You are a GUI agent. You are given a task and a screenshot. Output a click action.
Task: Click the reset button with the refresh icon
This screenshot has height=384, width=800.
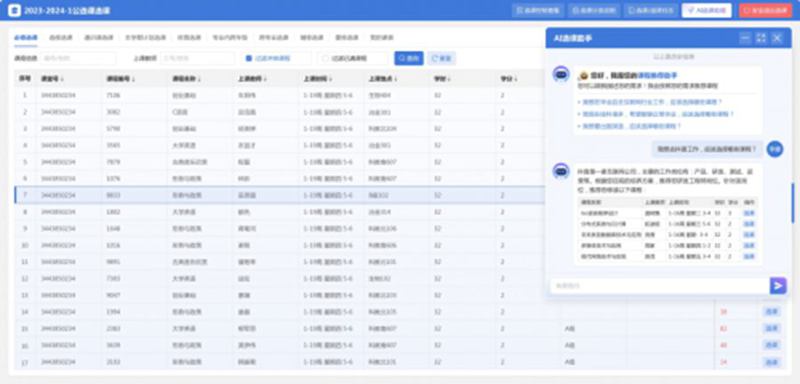pyautogui.click(x=441, y=59)
